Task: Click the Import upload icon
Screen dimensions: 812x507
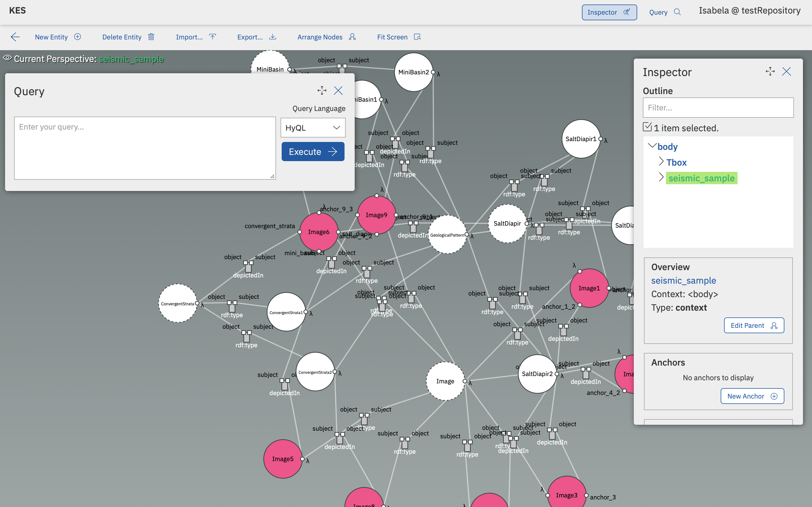Action: pyautogui.click(x=213, y=37)
